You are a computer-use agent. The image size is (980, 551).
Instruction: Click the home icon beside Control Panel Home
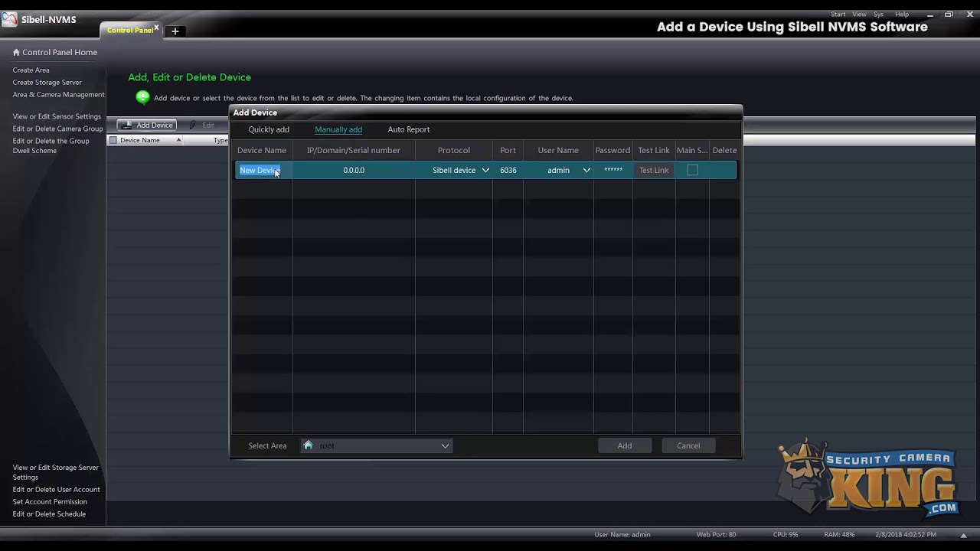[x=16, y=52]
